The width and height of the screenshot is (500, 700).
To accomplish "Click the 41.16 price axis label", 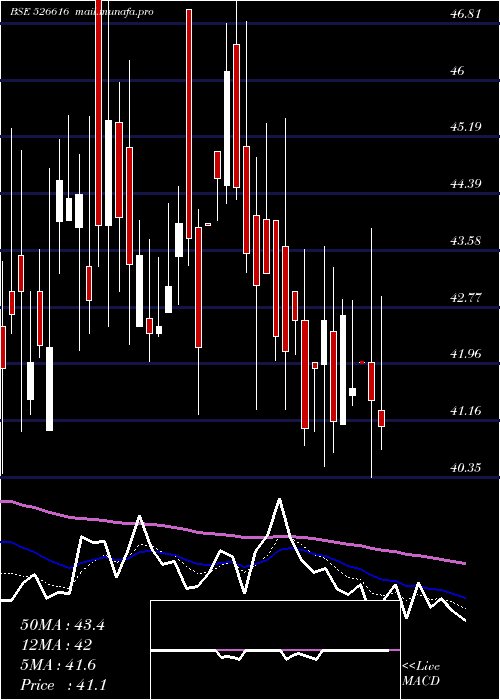I will coord(466,411).
